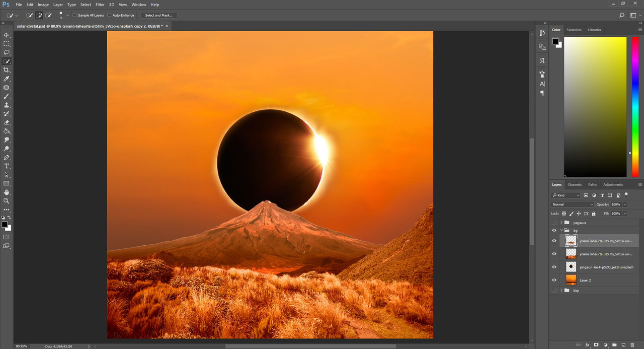This screenshot has width=644, height=349.
Task: Open the Layers panel options menu
Action: (x=640, y=185)
